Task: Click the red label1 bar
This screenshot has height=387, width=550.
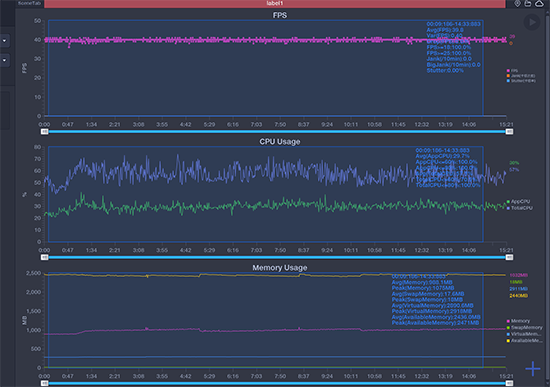Action: click(275, 4)
